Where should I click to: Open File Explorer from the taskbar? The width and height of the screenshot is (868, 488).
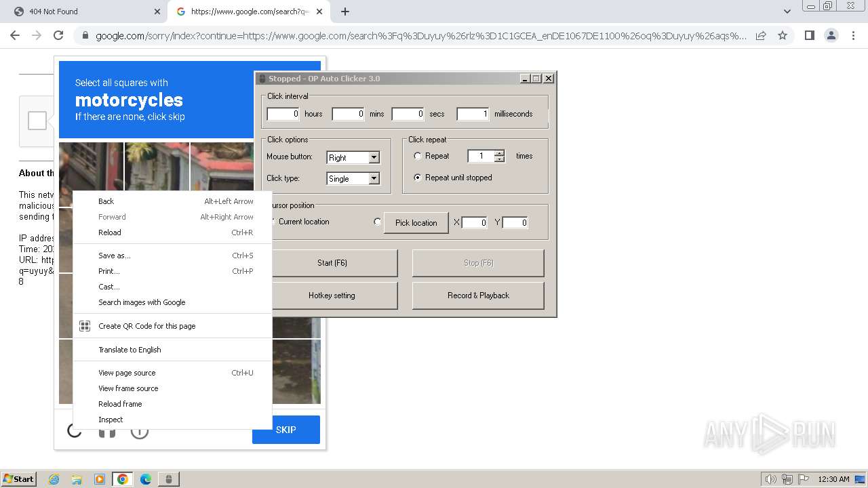click(x=77, y=479)
